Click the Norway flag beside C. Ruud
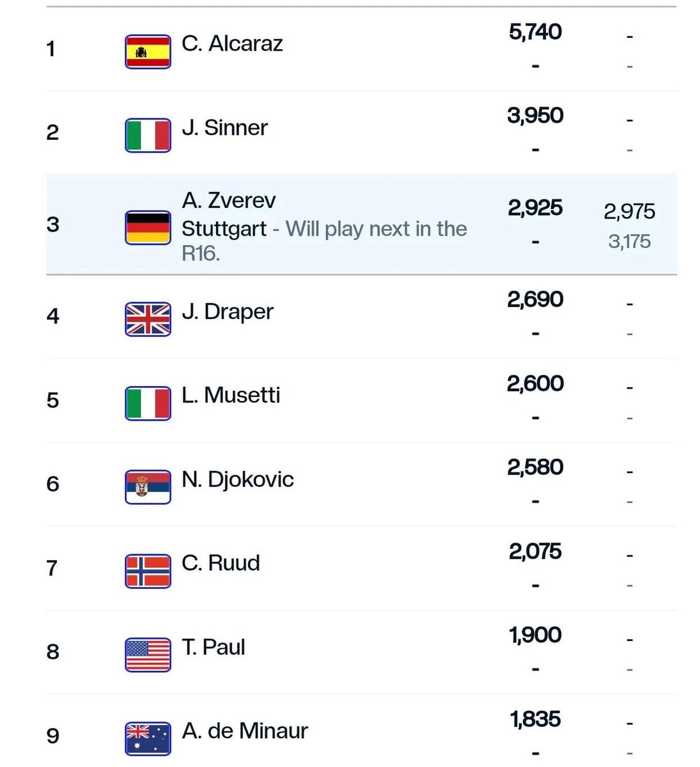 click(148, 571)
